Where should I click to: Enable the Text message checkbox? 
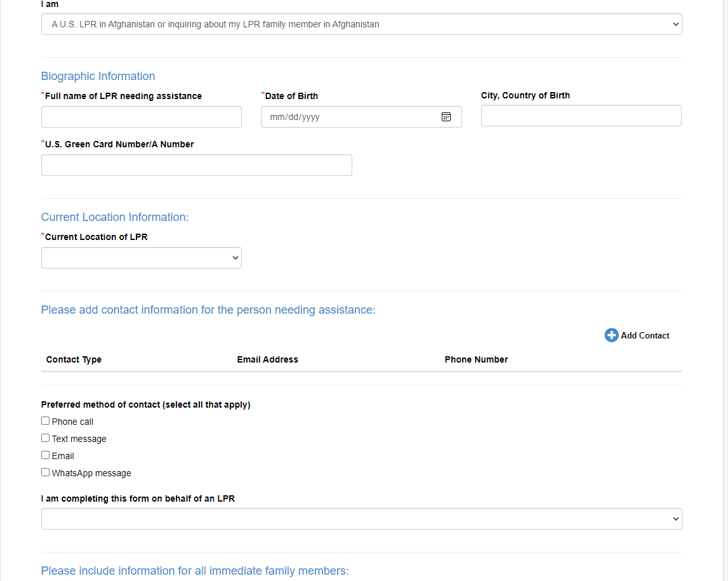(x=46, y=438)
